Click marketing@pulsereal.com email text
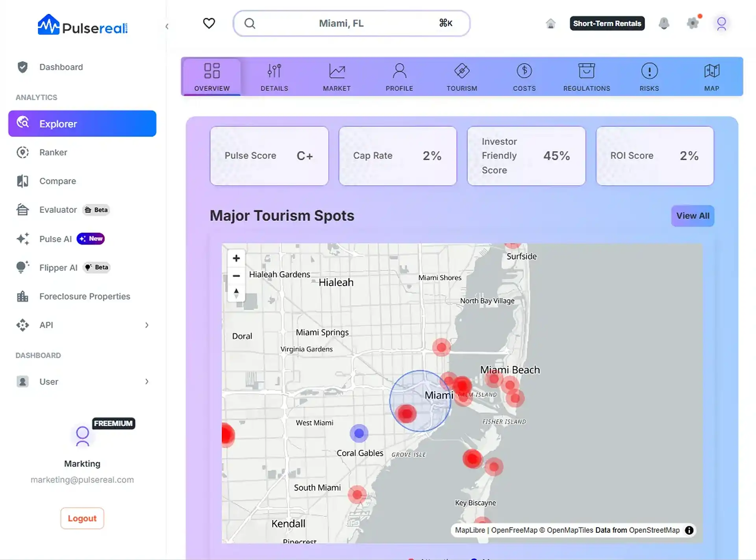This screenshot has width=756, height=560. tap(82, 480)
